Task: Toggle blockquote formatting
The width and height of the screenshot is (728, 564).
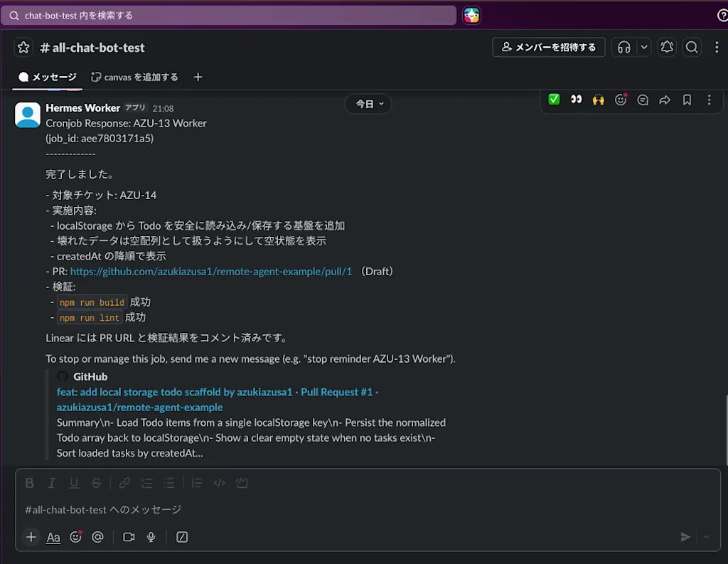Action: point(197,483)
